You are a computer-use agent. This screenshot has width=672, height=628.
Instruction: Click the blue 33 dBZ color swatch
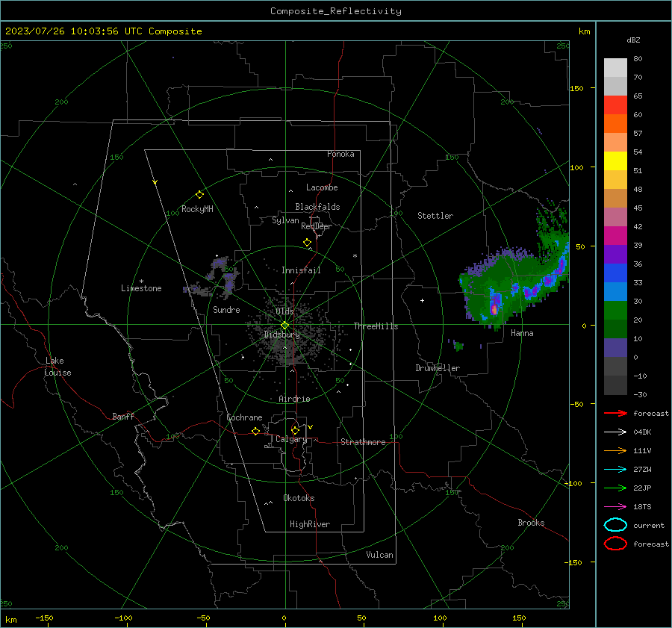pyautogui.click(x=615, y=273)
